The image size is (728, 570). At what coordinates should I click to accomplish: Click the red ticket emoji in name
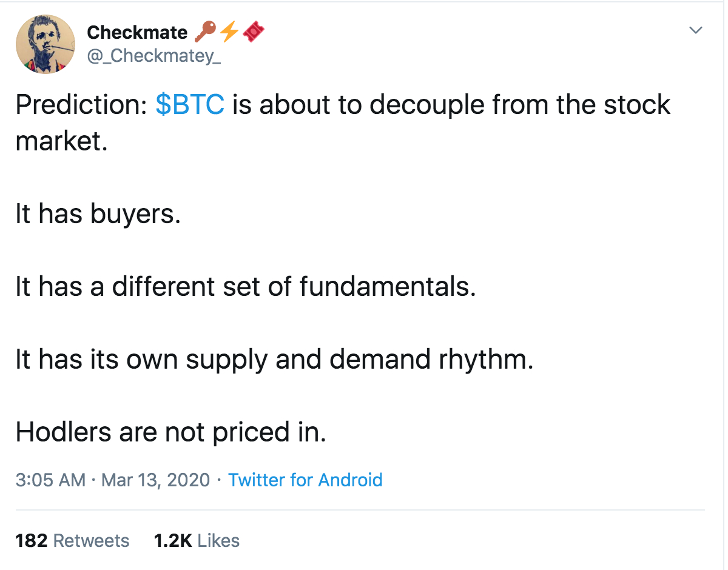pyautogui.click(x=254, y=32)
